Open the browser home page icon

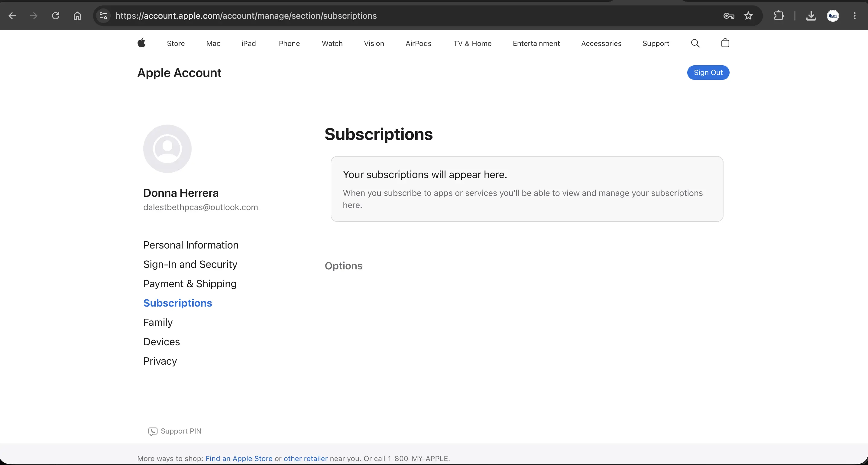click(77, 16)
